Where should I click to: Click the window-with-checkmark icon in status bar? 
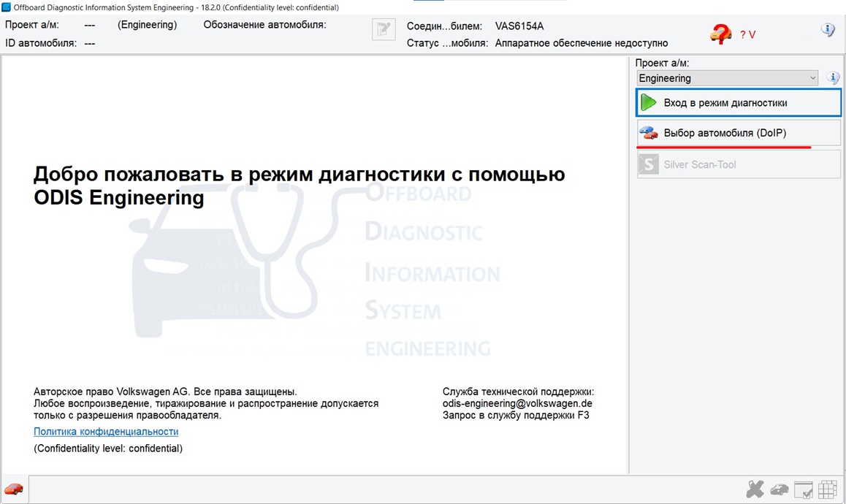point(804,489)
